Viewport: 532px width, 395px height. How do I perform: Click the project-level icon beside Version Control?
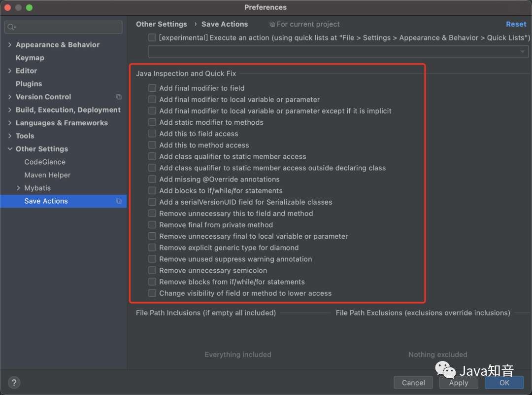pos(119,97)
